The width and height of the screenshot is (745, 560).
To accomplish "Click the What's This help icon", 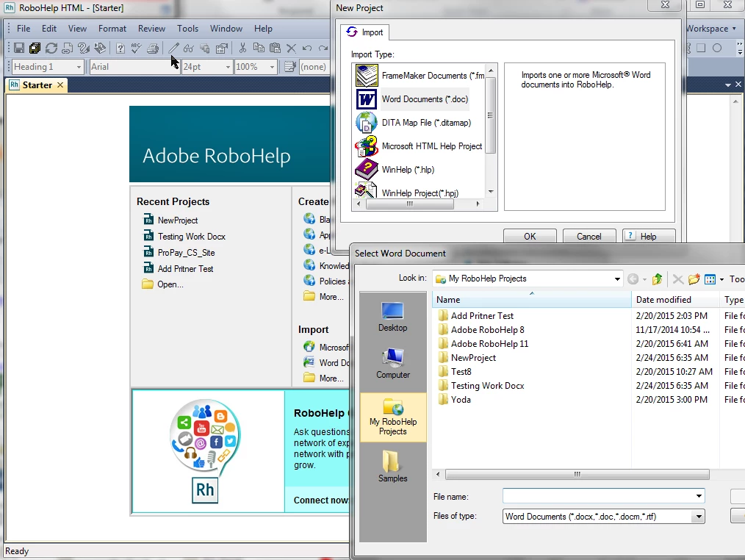I will click(120, 48).
